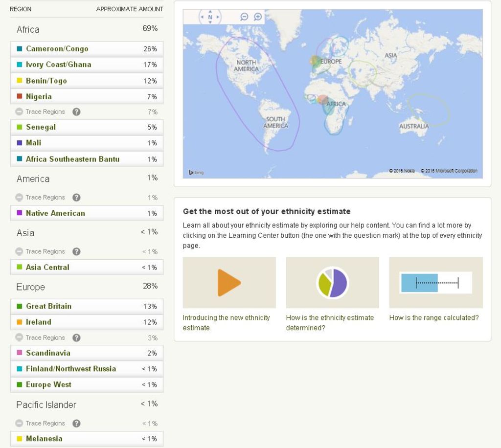Select the Native American region row
This screenshot has height=448, width=501.
tap(87, 213)
